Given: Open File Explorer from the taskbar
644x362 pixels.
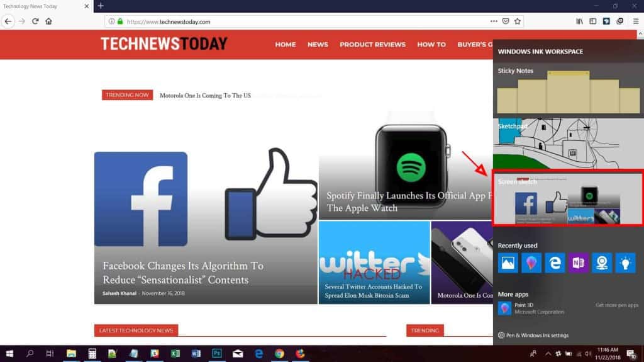Looking at the screenshot, I should click(x=71, y=353).
